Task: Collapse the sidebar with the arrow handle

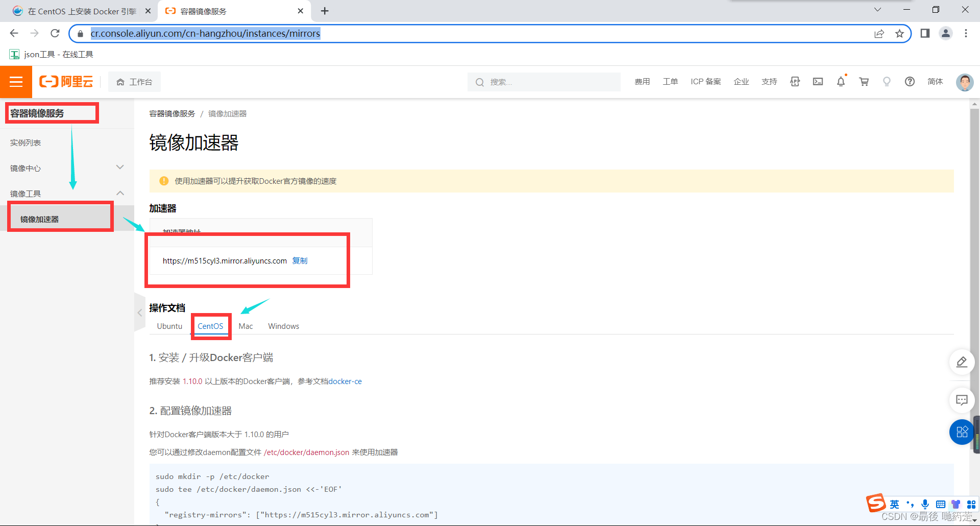Action: click(140, 313)
